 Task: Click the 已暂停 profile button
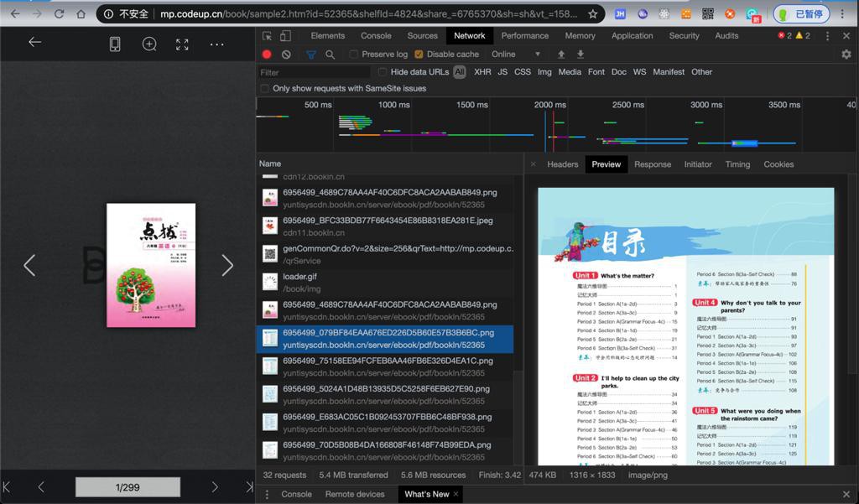802,14
